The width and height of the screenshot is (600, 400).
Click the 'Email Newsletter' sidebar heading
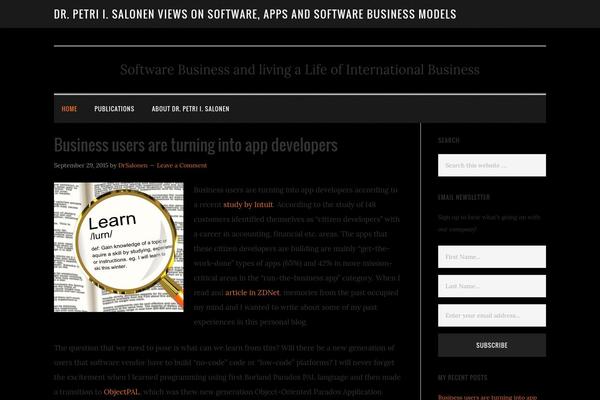click(x=464, y=197)
